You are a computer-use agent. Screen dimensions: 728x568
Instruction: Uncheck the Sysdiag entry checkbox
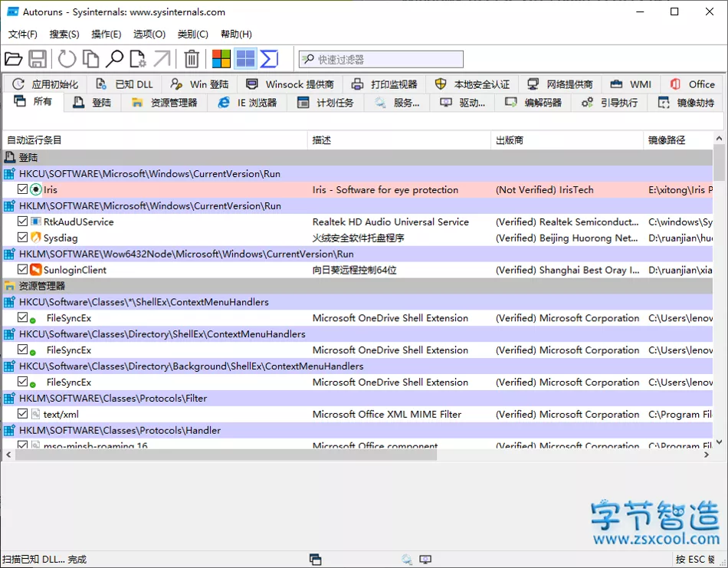[x=22, y=237]
